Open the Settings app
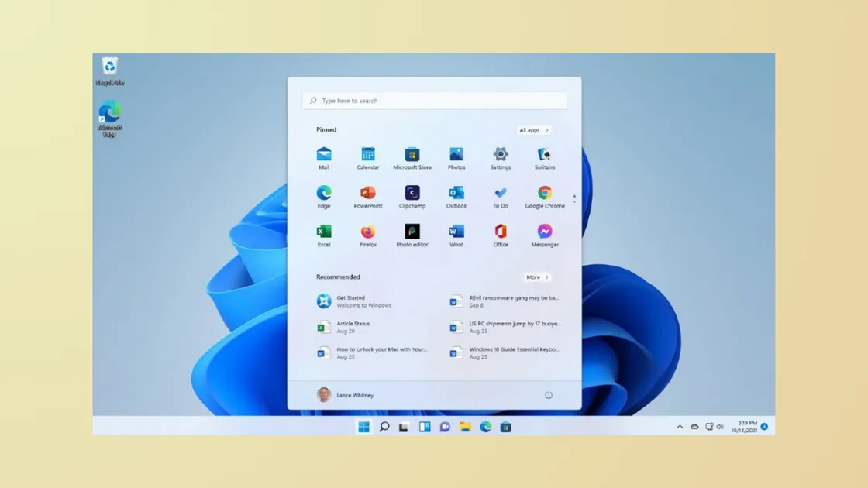The height and width of the screenshot is (488, 868). (x=500, y=156)
